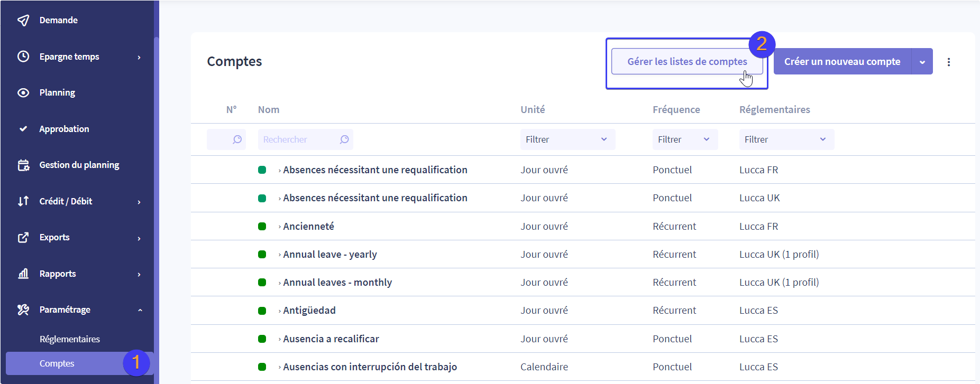
Task: Click the magnifier icon in Rechercher field
Action: tap(344, 139)
